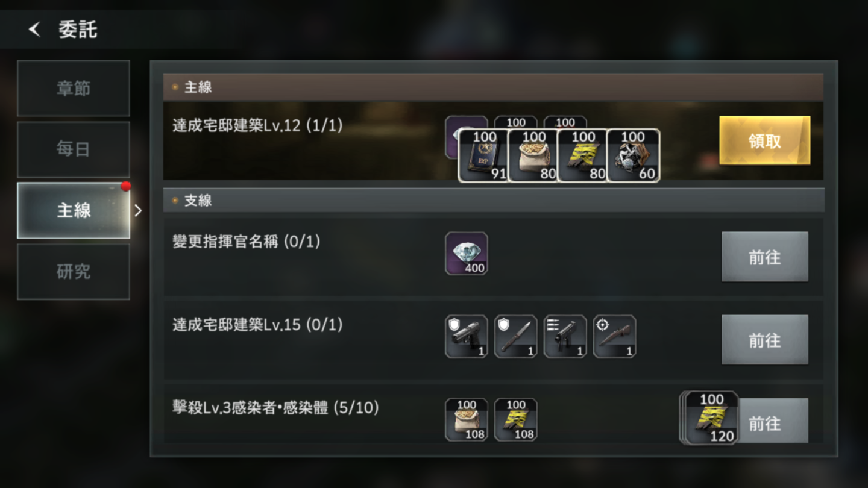Tap the gas mask reward marked 60
The width and height of the screenshot is (868, 488).
pyautogui.click(x=632, y=155)
